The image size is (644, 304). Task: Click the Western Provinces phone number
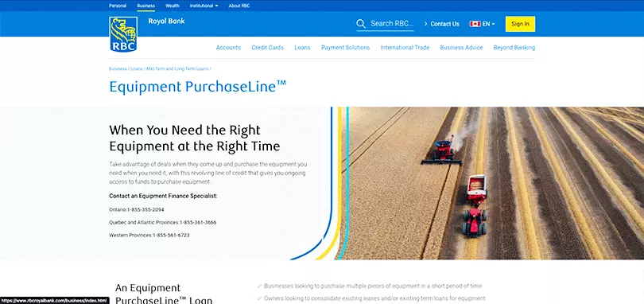(x=171, y=236)
